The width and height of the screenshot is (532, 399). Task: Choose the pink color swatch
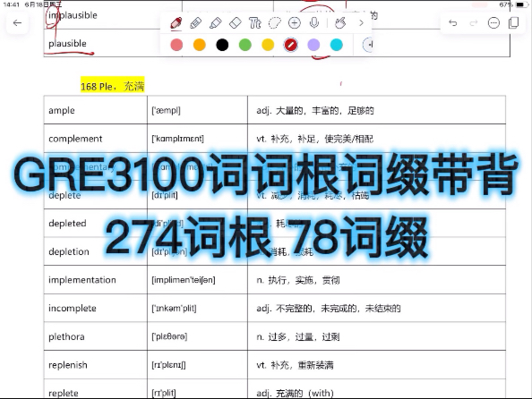pyautogui.click(x=176, y=45)
